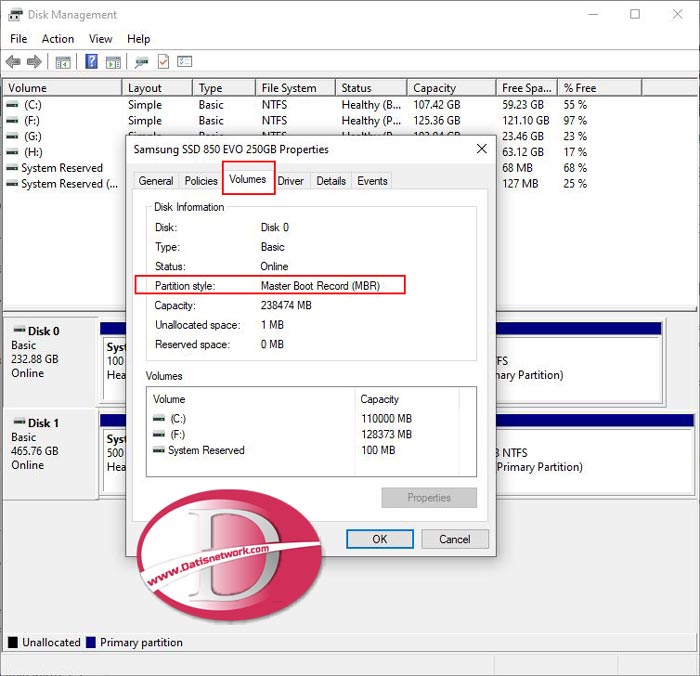The height and width of the screenshot is (676, 700).
Task: Click the Cancel button
Action: point(454,539)
